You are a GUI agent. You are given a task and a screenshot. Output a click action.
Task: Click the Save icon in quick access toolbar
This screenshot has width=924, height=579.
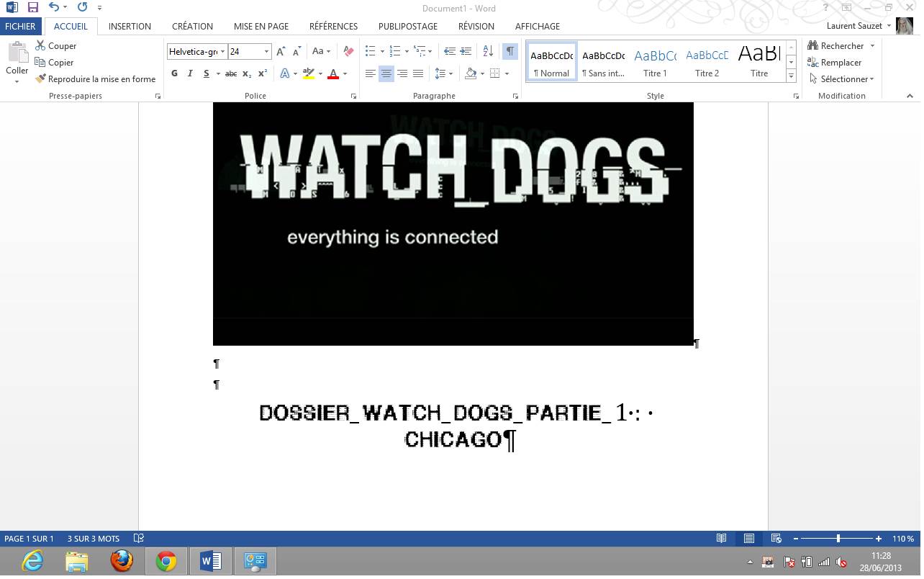[33, 8]
